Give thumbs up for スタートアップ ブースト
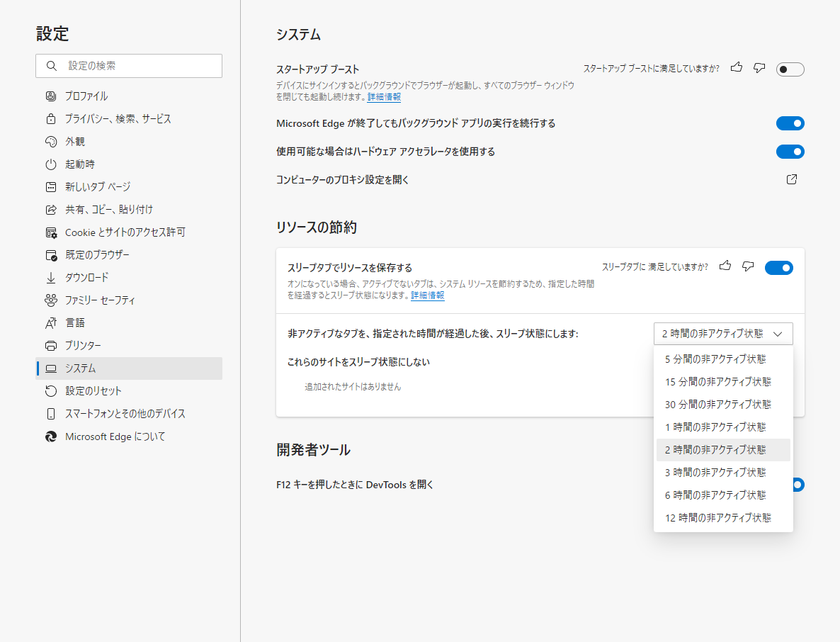Viewport: 840px width, 642px height. pos(737,67)
